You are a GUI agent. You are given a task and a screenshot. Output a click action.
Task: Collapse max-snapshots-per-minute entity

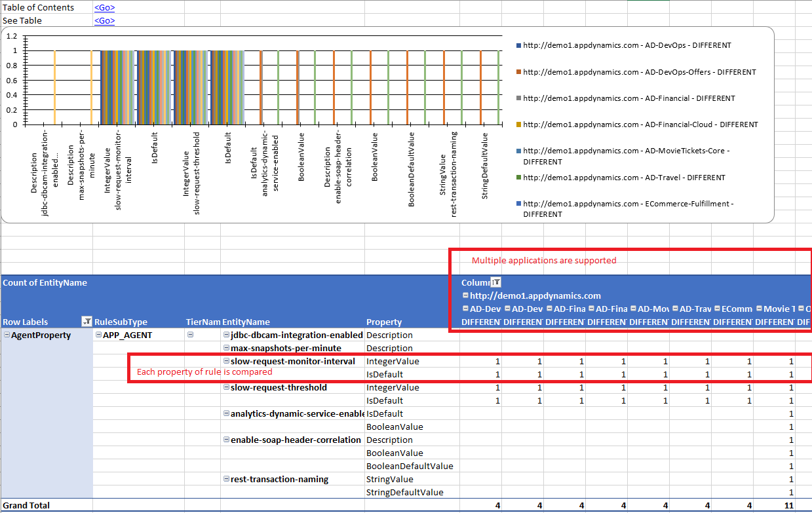(x=226, y=348)
